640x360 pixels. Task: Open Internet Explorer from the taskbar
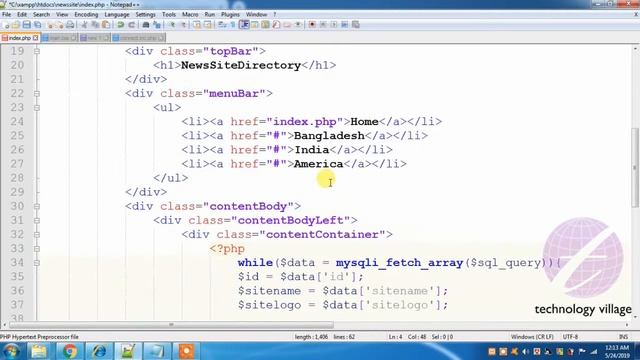pos(99,351)
